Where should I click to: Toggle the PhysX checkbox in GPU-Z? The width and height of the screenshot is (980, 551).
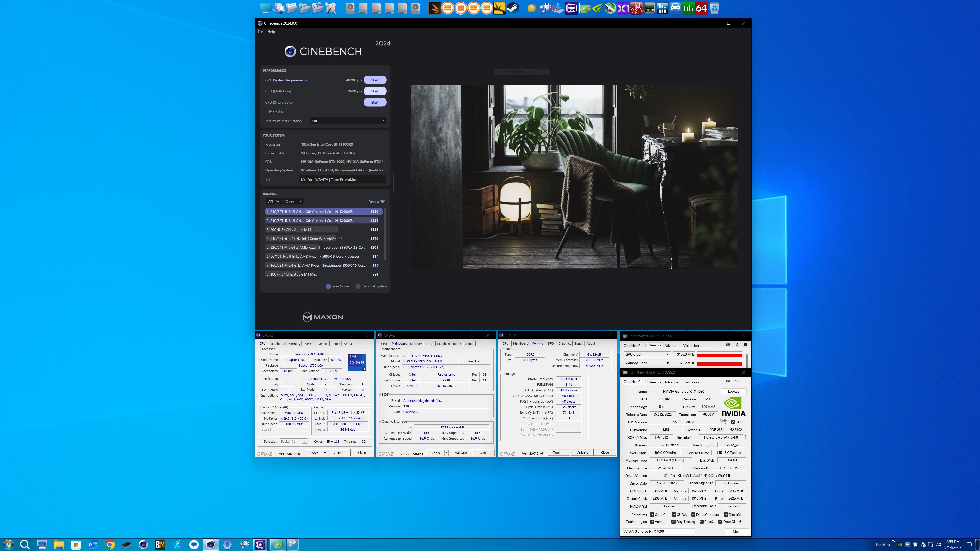pos(702,522)
